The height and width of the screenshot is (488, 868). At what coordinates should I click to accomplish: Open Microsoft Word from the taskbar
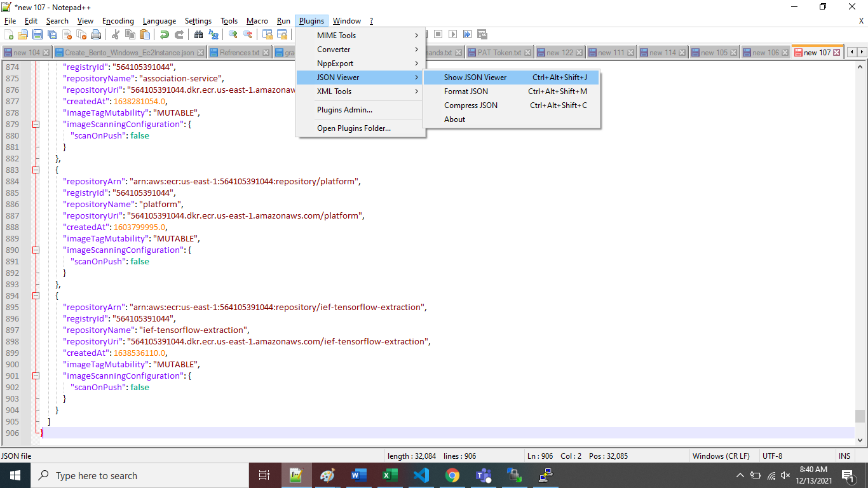pyautogui.click(x=358, y=475)
